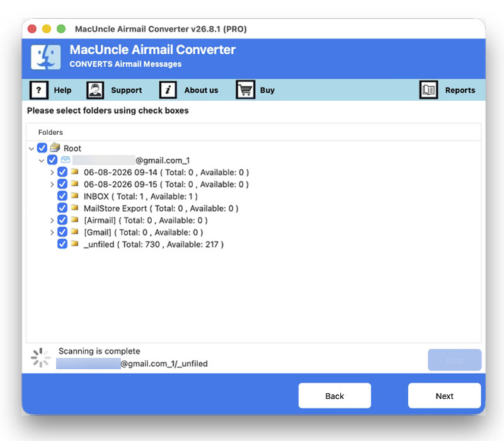
Task: Click the Folders column header
Action: pos(50,132)
